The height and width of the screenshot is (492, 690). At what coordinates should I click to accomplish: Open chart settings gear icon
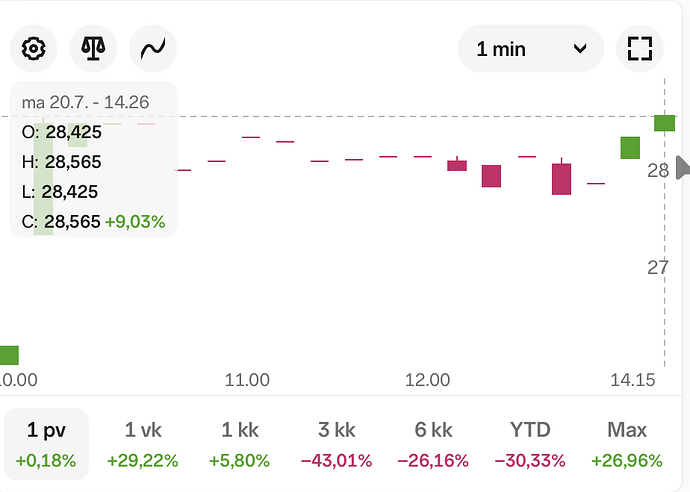pos(33,48)
